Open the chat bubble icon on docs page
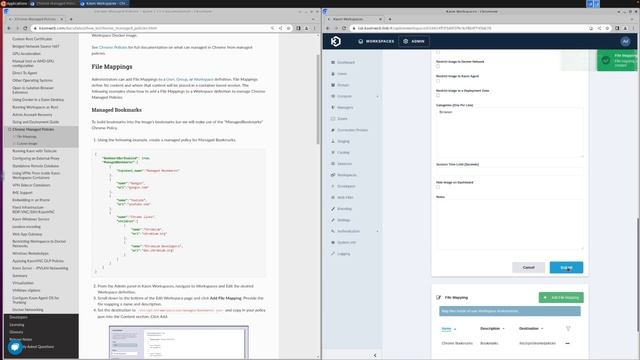The image size is (640, 360). (x=15, y=347)
